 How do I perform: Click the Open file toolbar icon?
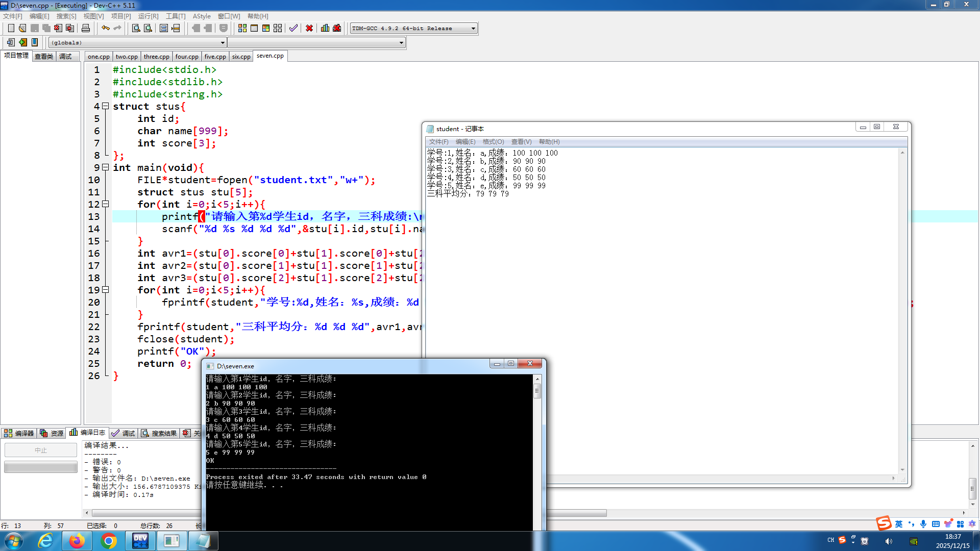click(22, 28)
